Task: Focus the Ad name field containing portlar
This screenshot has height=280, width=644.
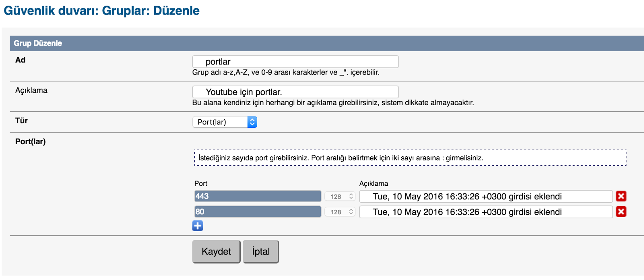Action: pyautogui.click(x=295, y=62)
